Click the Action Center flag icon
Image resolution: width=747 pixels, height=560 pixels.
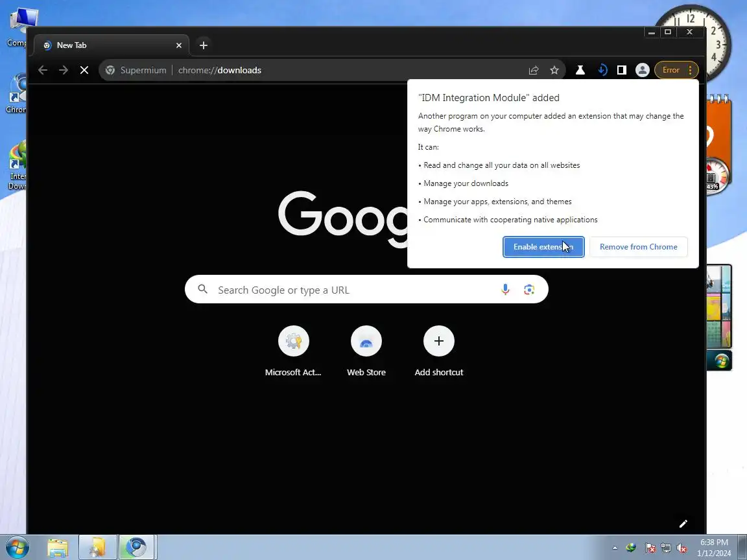650,548
